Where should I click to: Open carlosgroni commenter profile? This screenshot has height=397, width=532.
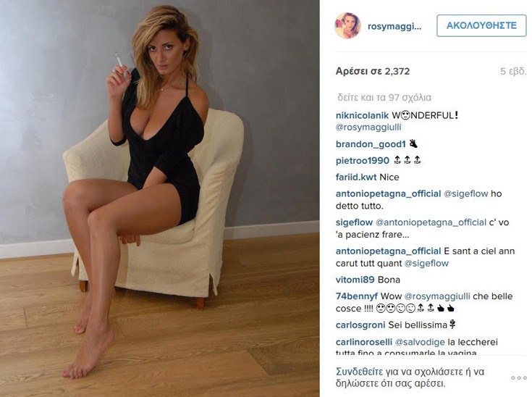point(360,325)
